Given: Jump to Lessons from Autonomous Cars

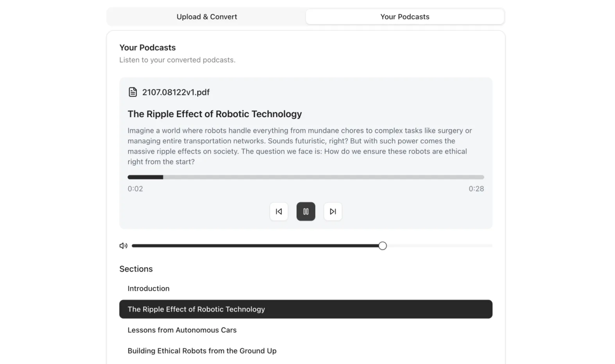Looking at the screenshot, I should pyautogui.click(x=182, y=330).
